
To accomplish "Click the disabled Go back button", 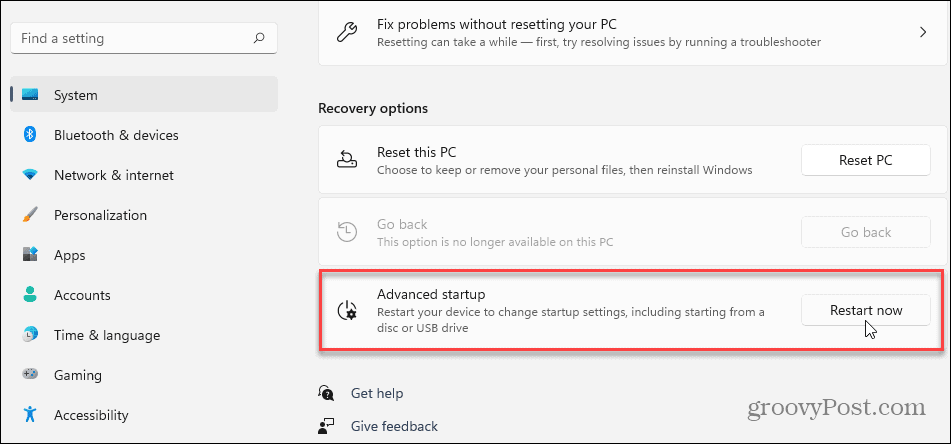I will click(865, 232).
